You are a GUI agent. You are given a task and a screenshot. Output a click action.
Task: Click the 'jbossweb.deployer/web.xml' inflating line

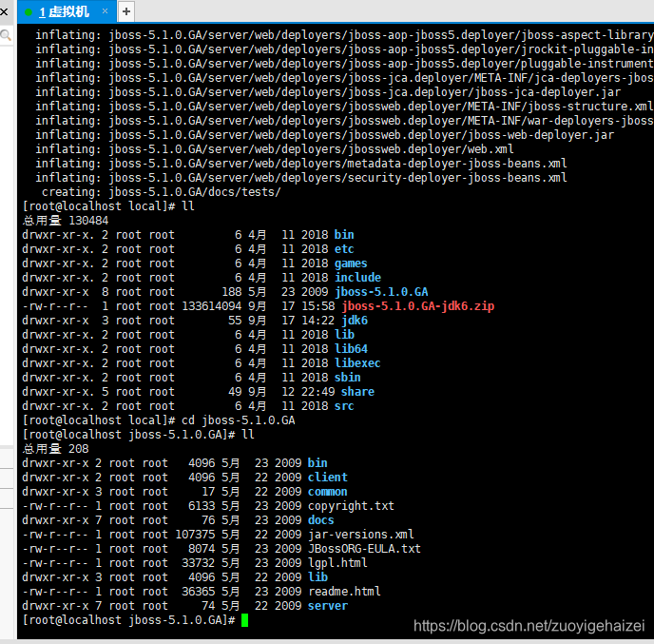275,149
